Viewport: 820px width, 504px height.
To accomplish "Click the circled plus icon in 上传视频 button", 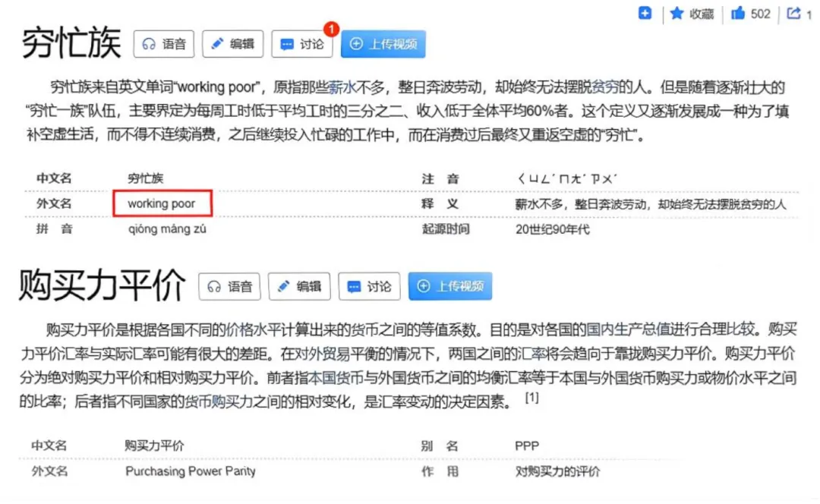I will pos(356,44).
